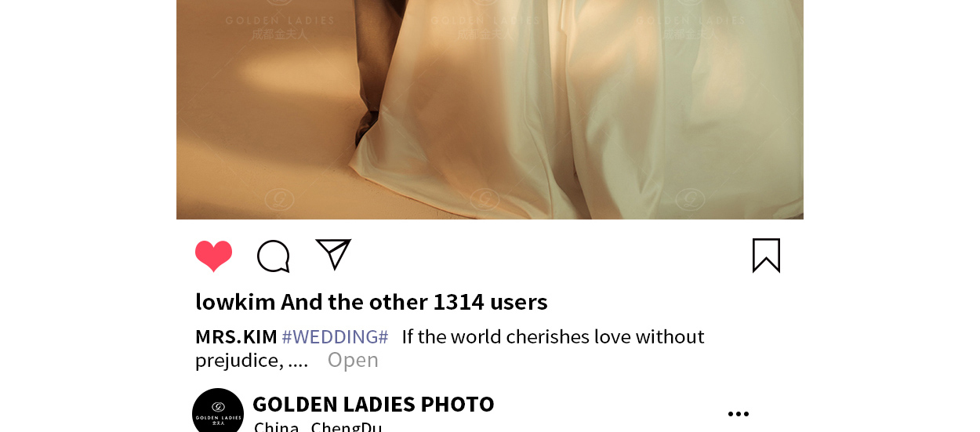Image resolution: width=980 pixels, height=432 pixels.
Task: Click the bottom-right circular logo watermark
Action: coord(690,199)
